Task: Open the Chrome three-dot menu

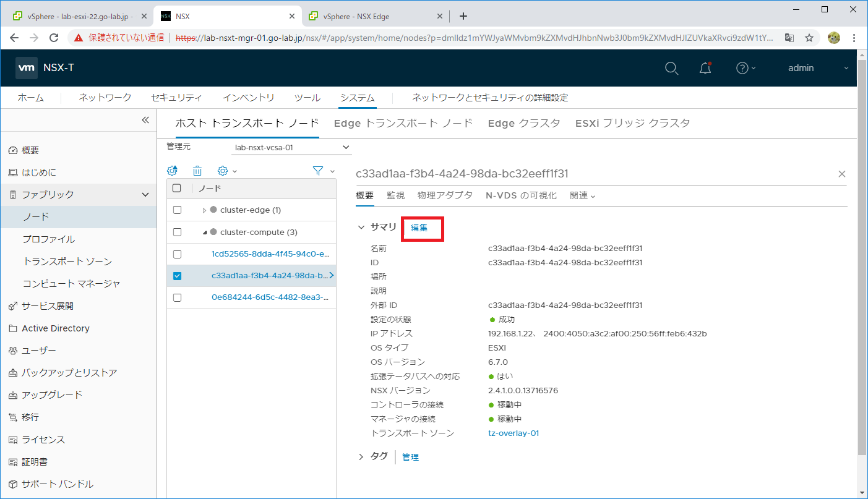Action: (x=855, y=38)
